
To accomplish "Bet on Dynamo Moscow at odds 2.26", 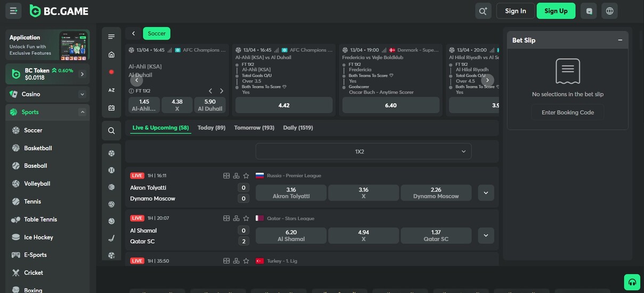I will coord(436,193).
